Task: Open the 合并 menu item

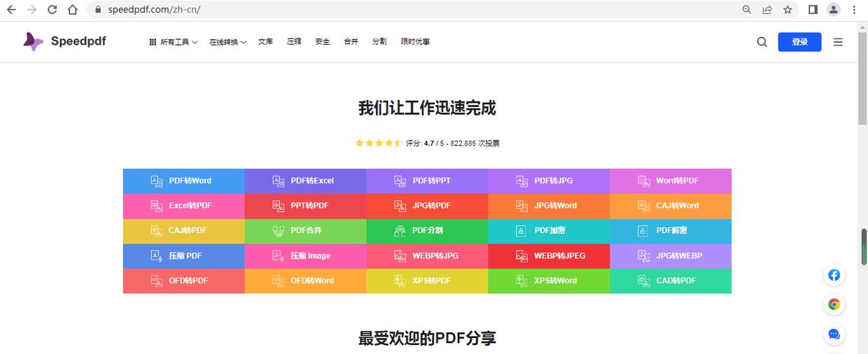Action: 351,42
